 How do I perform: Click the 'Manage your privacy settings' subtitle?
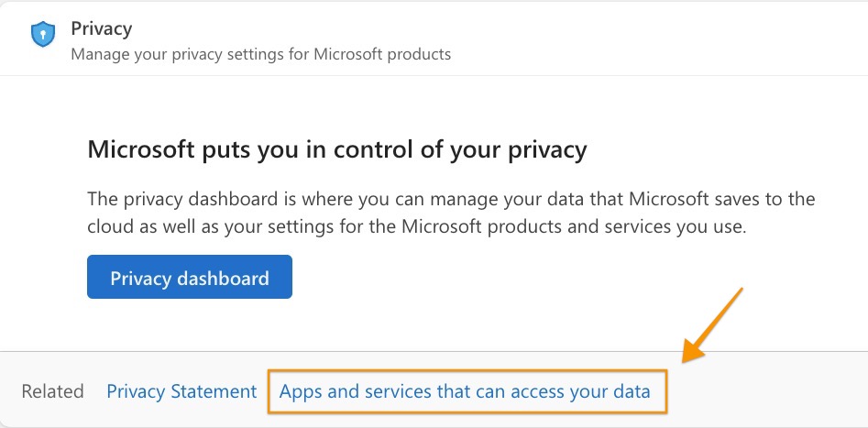tap(260, 54)
